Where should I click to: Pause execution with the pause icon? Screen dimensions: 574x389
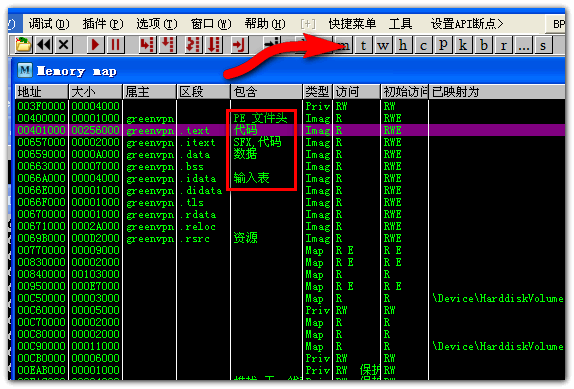coord(115,45)
